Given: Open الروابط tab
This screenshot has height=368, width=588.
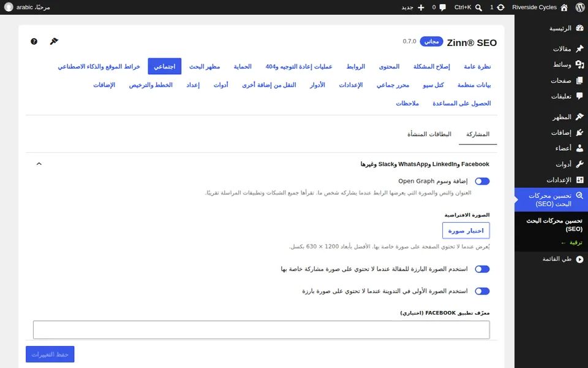Looking at the screenshot, I should coord(355,66).
